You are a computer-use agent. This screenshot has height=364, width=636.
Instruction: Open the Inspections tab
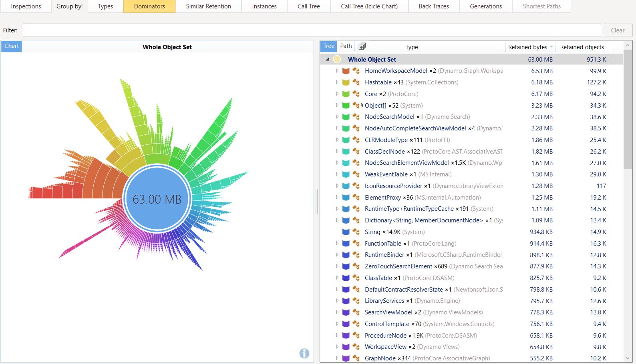coord(26,6)
